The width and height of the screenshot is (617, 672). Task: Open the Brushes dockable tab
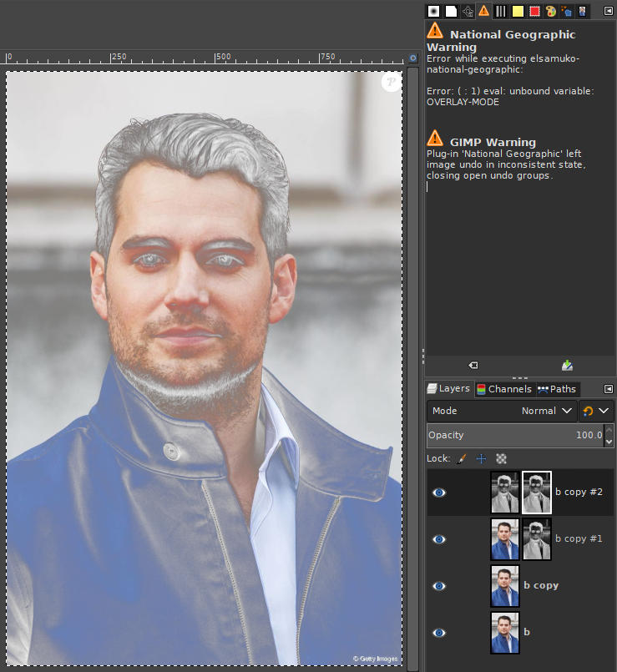pyautogui.click(x=433, y=11)
